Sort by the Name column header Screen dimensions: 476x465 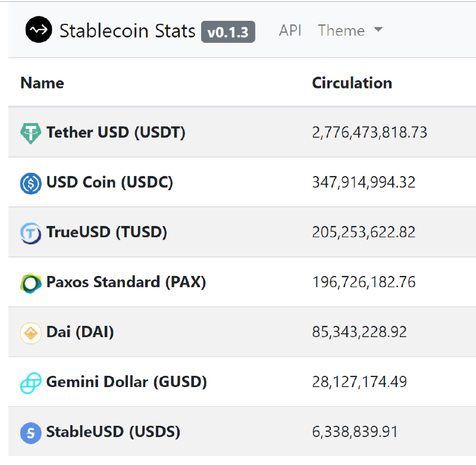click(x=42, y=83)
